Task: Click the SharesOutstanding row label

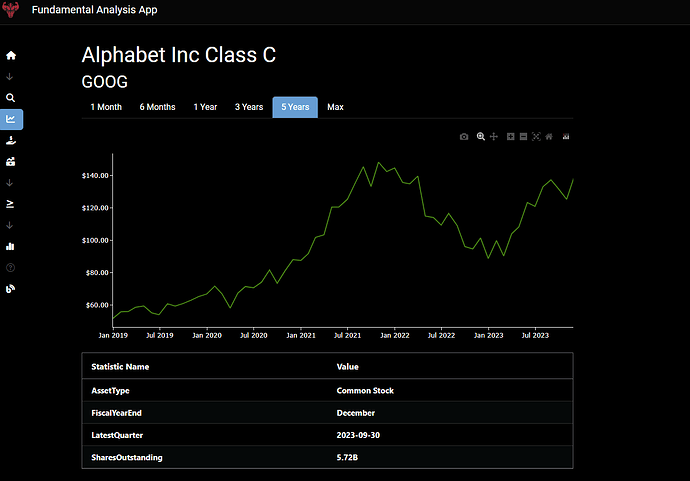Action: pyautogui.click(x=127, y=457)
